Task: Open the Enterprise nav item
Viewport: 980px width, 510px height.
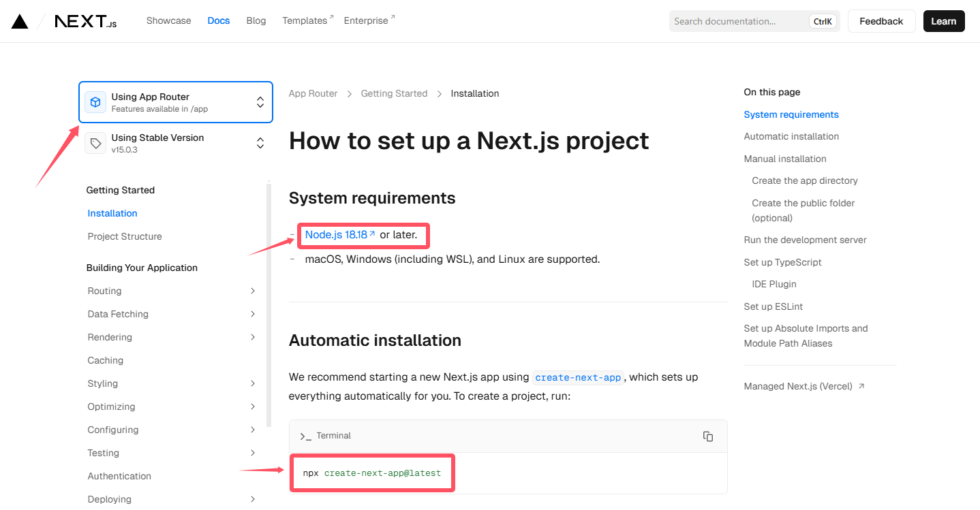Action: click(x=369, y=20)
